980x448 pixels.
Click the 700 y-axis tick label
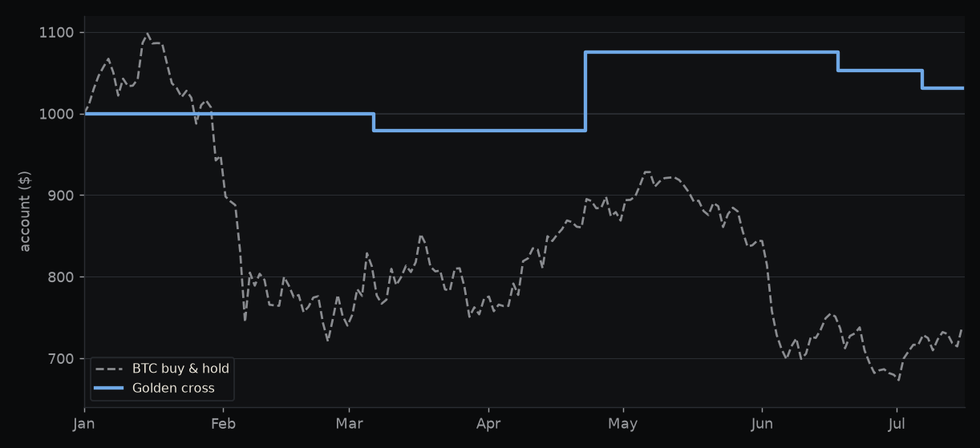click(x=60, y=358)
